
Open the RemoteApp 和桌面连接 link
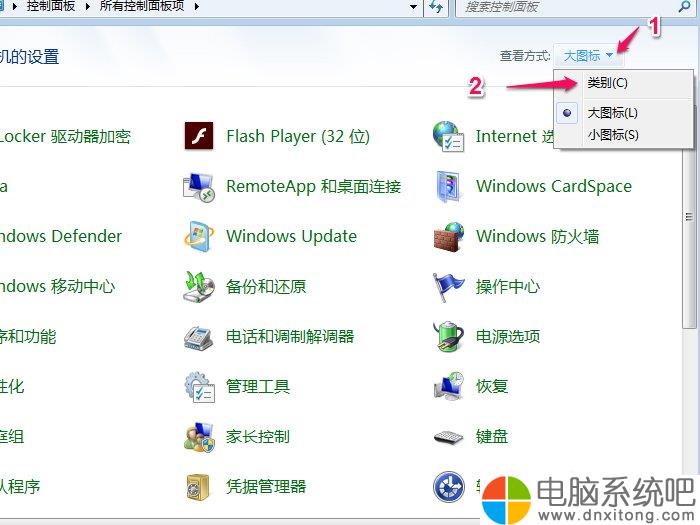point(313,187)
